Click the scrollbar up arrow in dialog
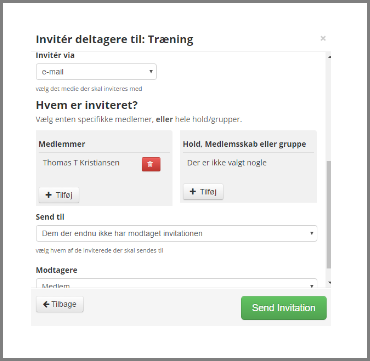 [x=329, y=57]
